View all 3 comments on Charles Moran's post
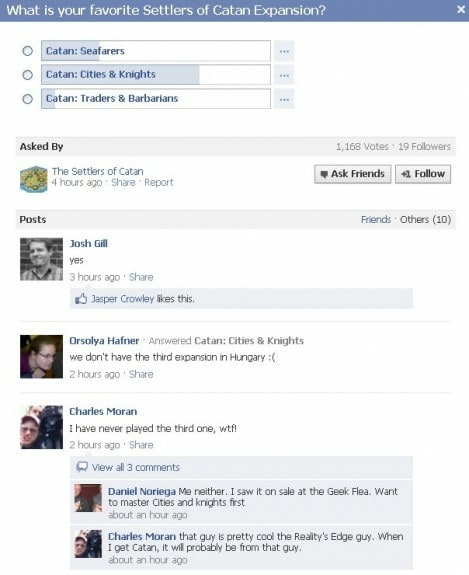The width and height of the screenshot is (469, 575). 136,467
